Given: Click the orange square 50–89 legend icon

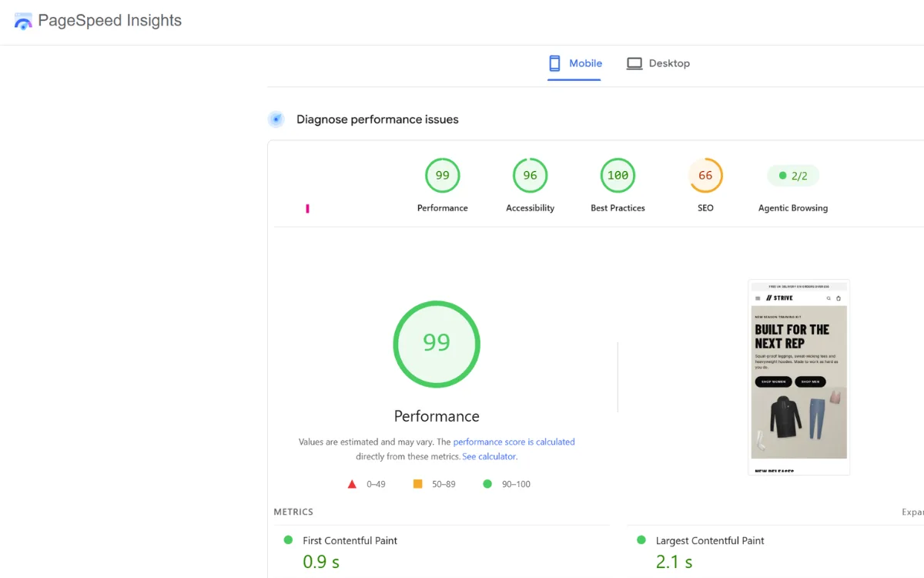Looking at the screenshot, I should (418, 484).
